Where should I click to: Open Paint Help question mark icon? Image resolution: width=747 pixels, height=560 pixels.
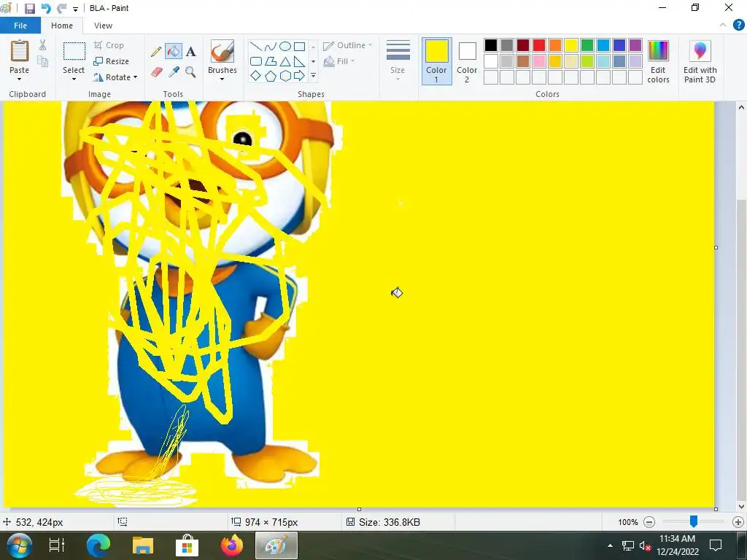pyautogui.click(x=738, y=26)
